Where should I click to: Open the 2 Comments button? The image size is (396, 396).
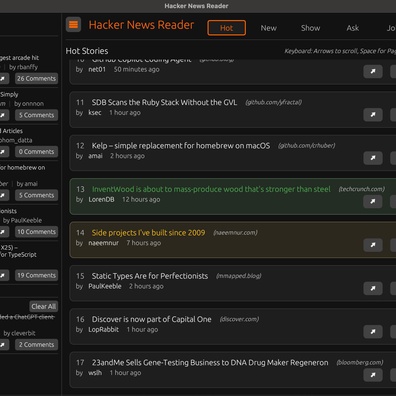point(36,345)
